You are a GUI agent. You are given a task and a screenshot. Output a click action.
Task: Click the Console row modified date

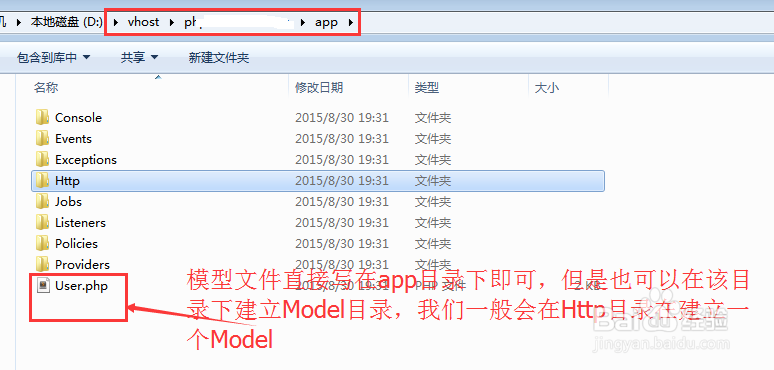pyautogui.click(x=342, y=118)
